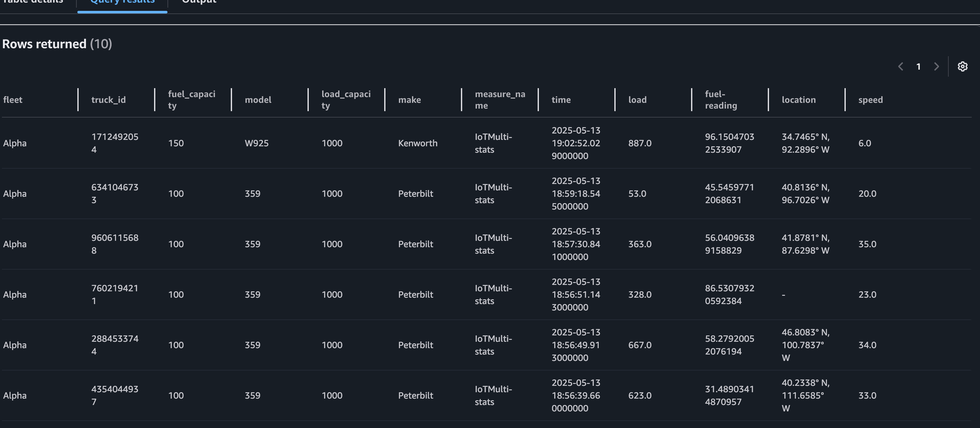Viewport: 980px width, 428px height.
Task: Select the Kenworth cell in make column
Action: [418, 143]
